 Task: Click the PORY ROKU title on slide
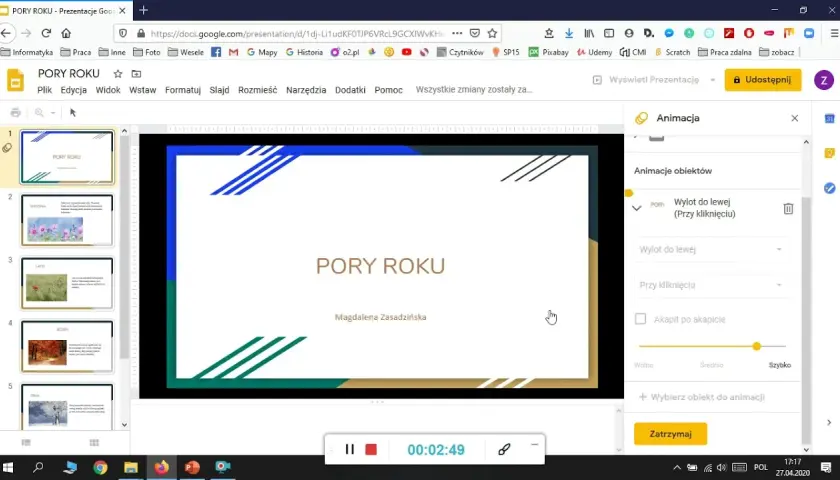[x=380, y=266]
